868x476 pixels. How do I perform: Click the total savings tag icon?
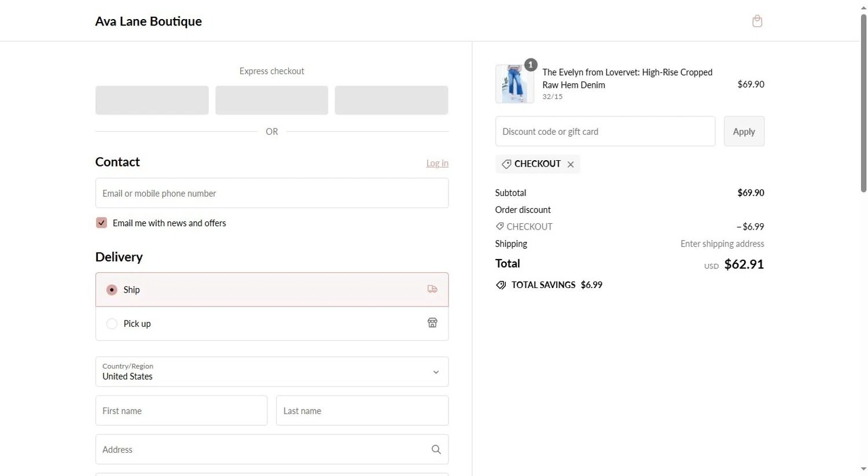click(501, 285)
